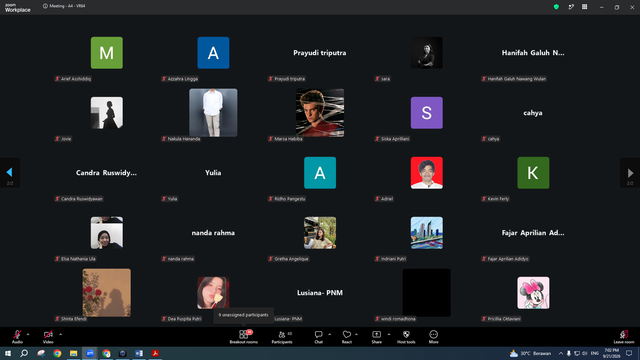Image resolution: width=640 pixels, height=360 pixels.
Task: Turn on the Video camera
Action: 48,337
